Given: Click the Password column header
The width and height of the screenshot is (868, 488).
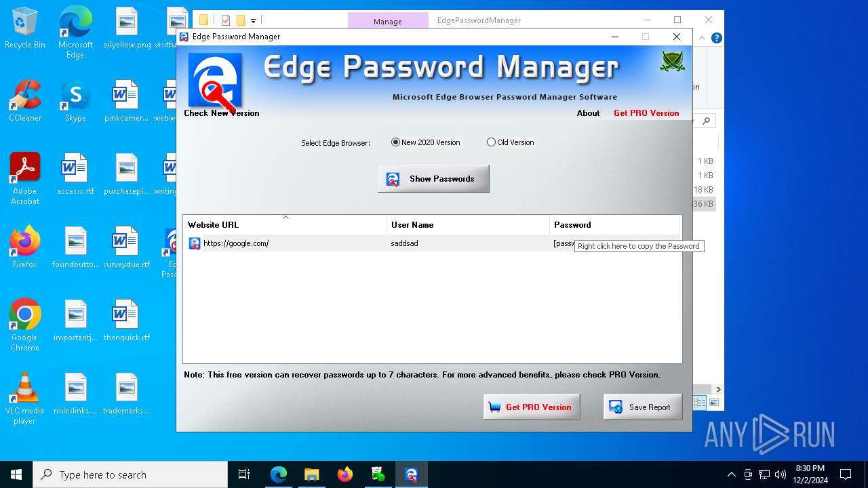Looking at the screenshot, I should pyautogui.click(x=614, y=225).
